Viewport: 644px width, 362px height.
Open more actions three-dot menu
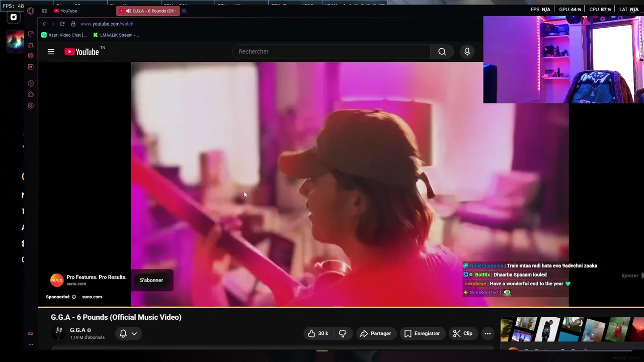pos(487,333)
